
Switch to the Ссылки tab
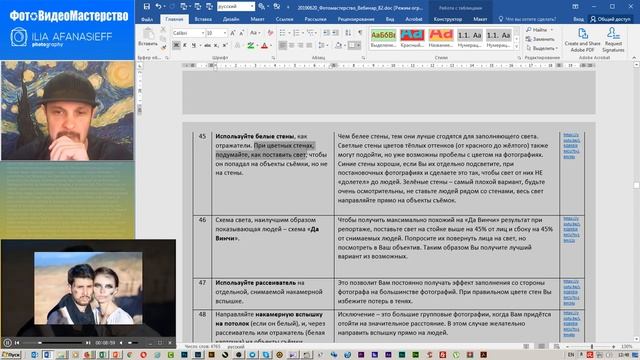tap(284, 19)
